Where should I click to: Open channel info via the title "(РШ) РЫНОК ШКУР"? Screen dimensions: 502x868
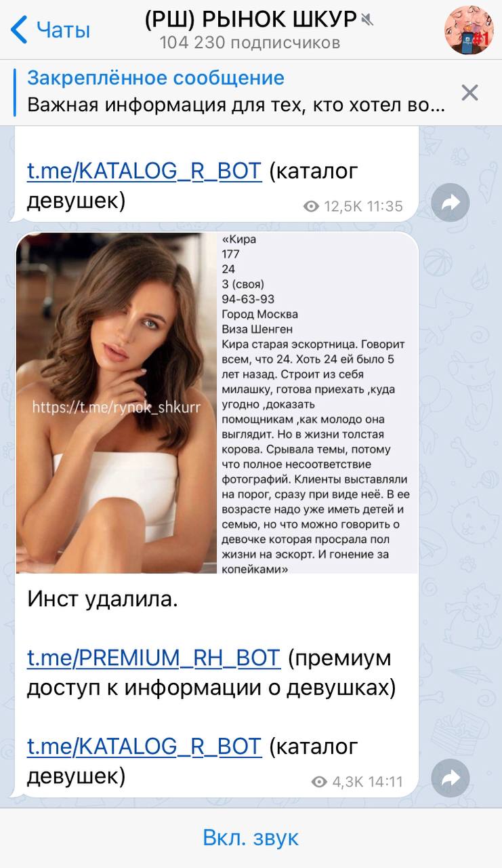click(x=251, y=20)
